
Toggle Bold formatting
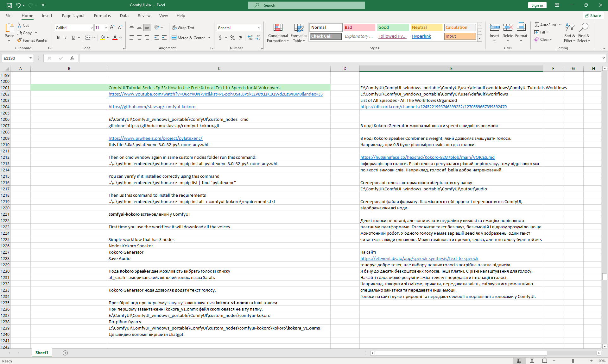[x=58, y=38]
